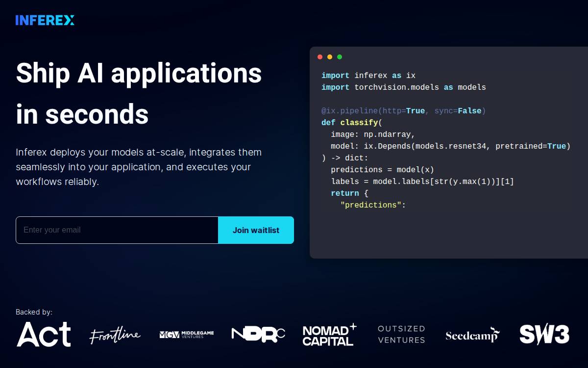Click the "workflows reliably." text line
Viewport: 588px width, 368px height.
click(x=57, y=182)
